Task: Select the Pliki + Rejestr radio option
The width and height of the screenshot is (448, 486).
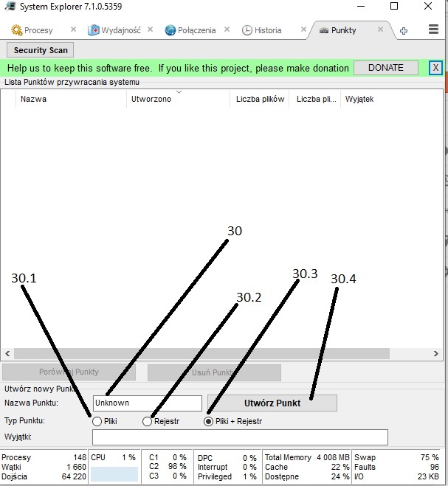Action: pos(208,421)
